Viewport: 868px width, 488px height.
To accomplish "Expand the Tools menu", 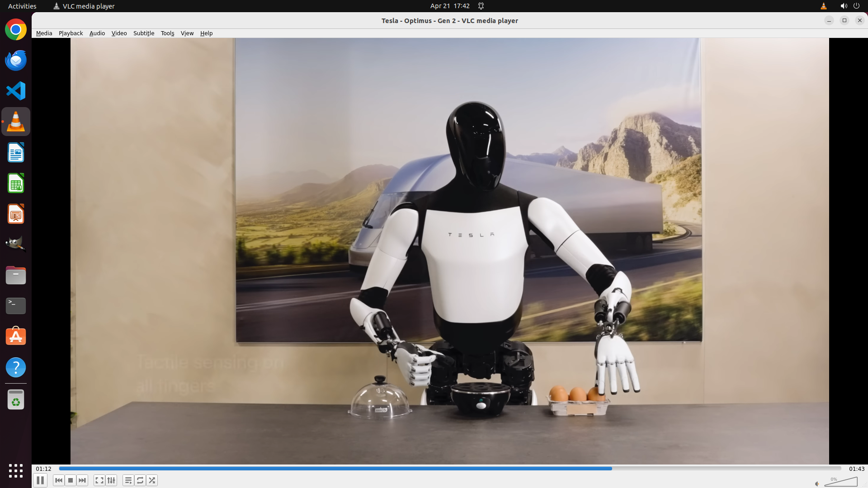I will [167, 33].
